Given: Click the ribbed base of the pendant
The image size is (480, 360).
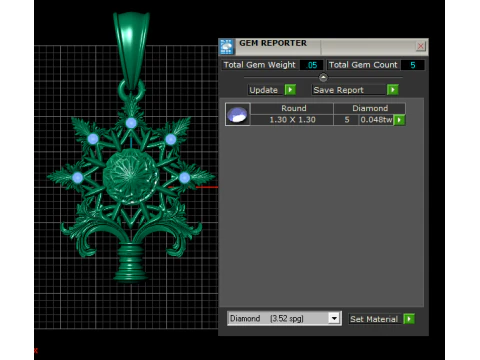Looking at the screenshot, I should pos(130,263).
